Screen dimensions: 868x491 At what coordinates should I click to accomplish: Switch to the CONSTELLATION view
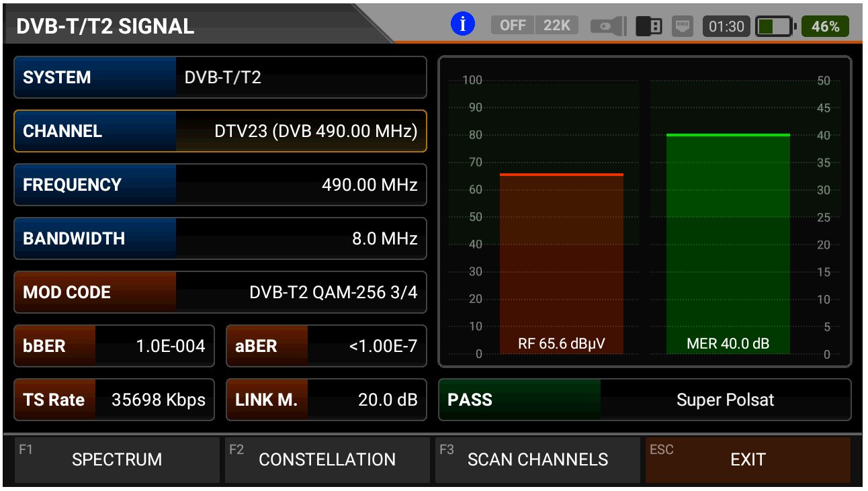327,459
